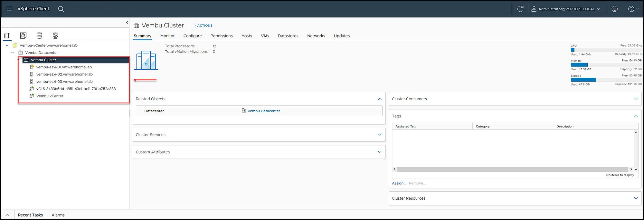The width and height of the screenshot is (644, 220).
Task: Switch to Storage inventory view
Action: pos(39,35)
